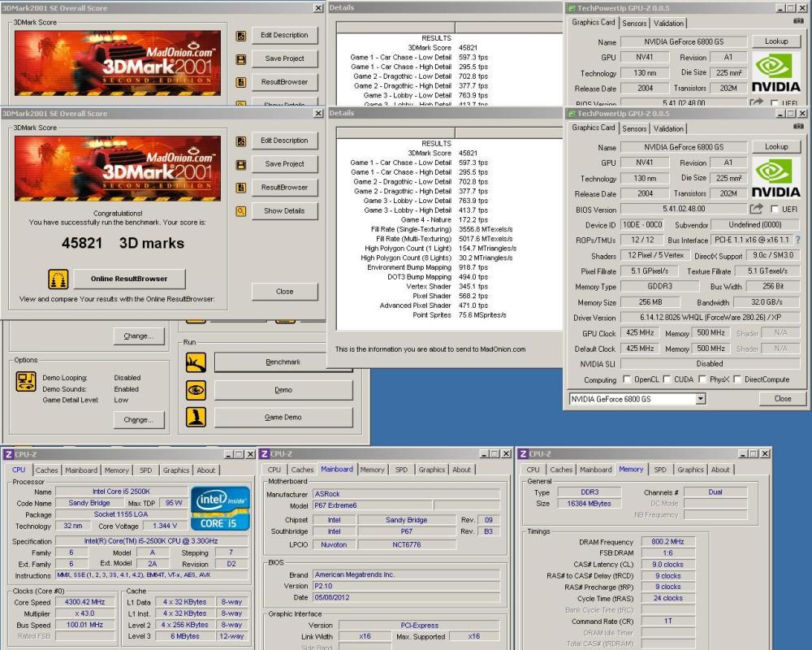Click DRAM Frequency 800.2 MHz field

[667, 541]
